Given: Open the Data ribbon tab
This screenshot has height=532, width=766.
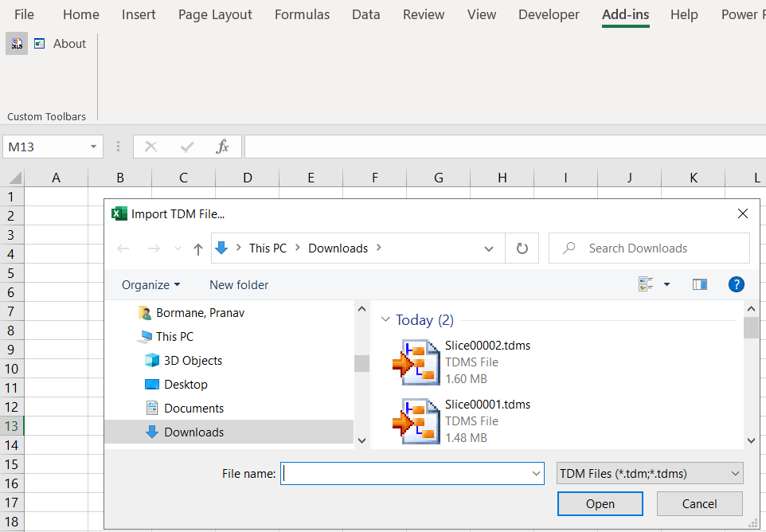Looking at the screenshot, I should [x=366, y=14].
